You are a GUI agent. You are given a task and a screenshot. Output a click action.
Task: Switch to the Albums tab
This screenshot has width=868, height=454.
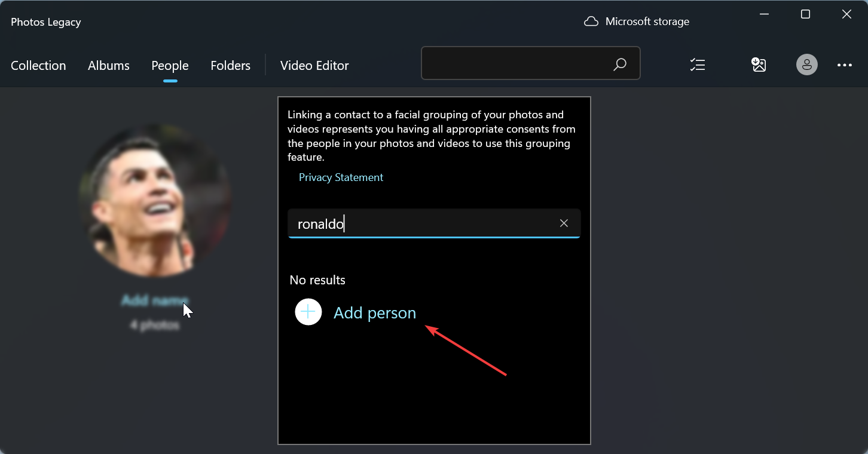109,66
